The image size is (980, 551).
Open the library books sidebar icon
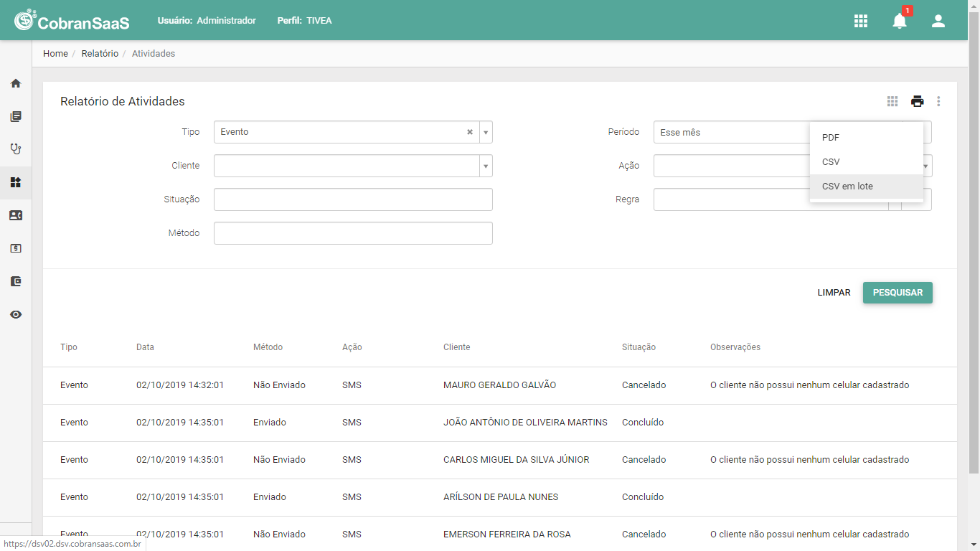tap(16, 116)
